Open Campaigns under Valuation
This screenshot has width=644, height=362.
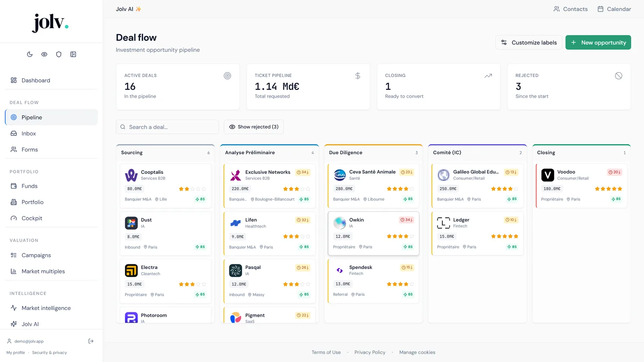(51, 255)
